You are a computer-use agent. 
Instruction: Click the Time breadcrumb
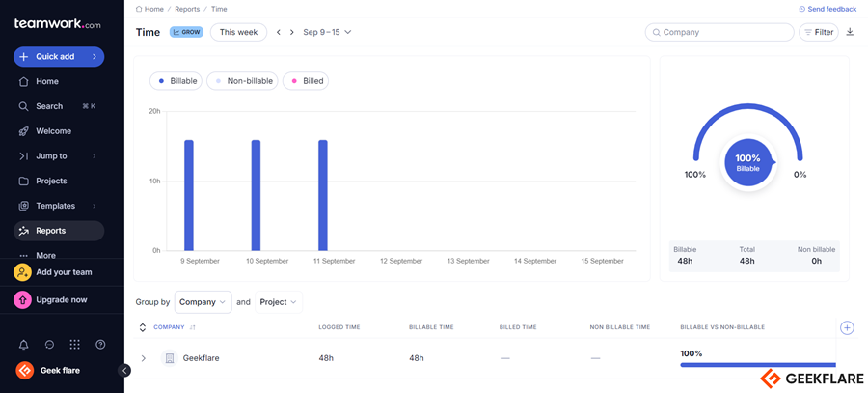point(219,9)
